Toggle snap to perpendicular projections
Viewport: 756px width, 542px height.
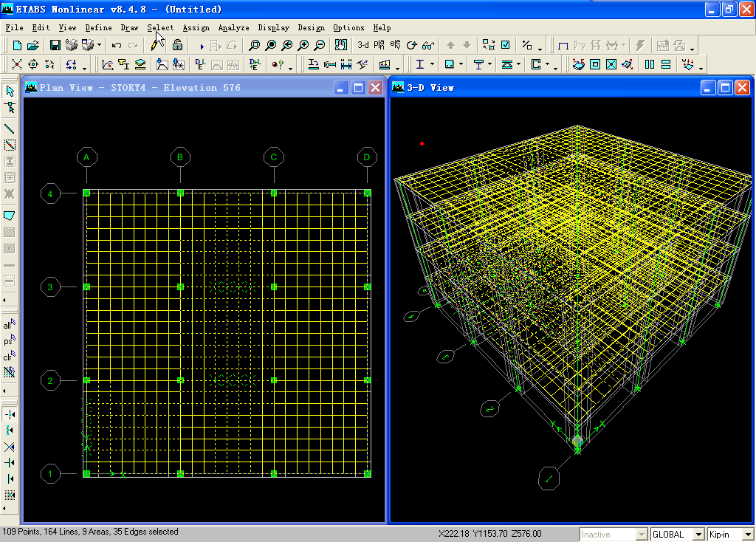tap(10, 463)
